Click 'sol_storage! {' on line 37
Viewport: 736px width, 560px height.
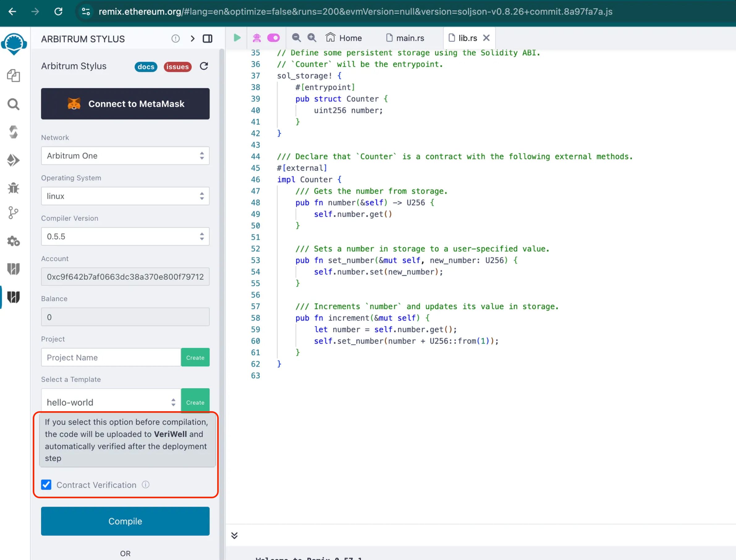tap(309, 76)
